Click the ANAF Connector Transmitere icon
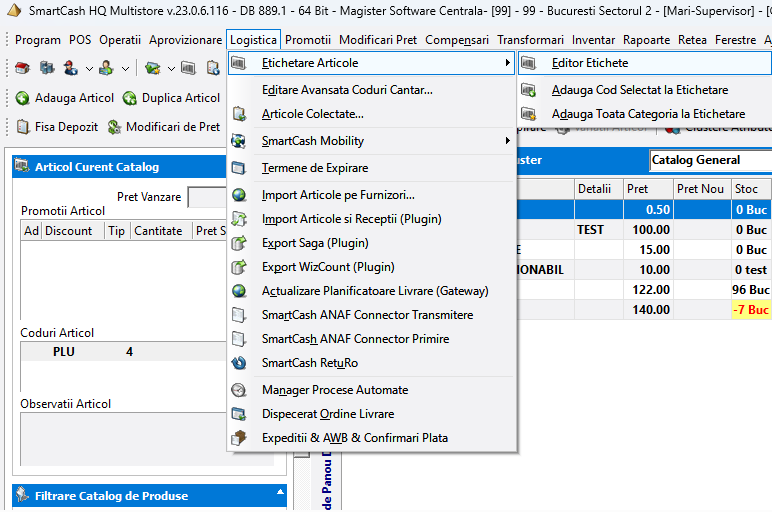 tap(239, 315)
